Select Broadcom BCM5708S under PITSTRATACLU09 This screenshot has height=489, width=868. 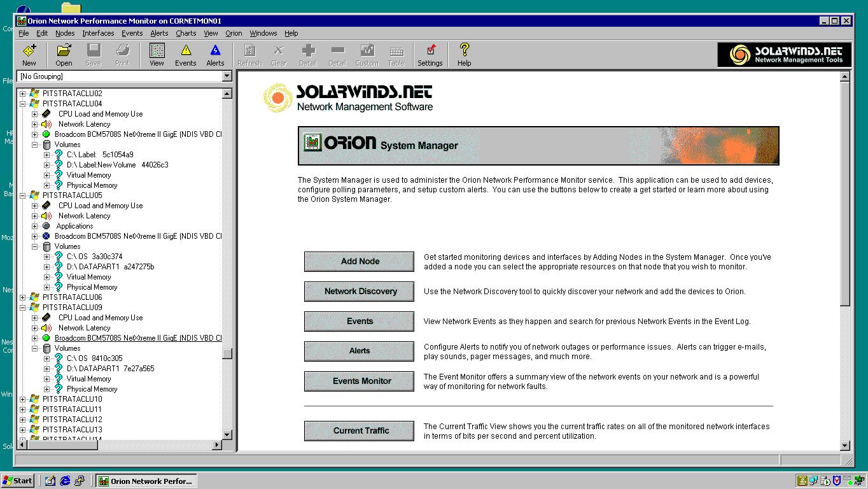pyautogui.click(x=138, y=338)
